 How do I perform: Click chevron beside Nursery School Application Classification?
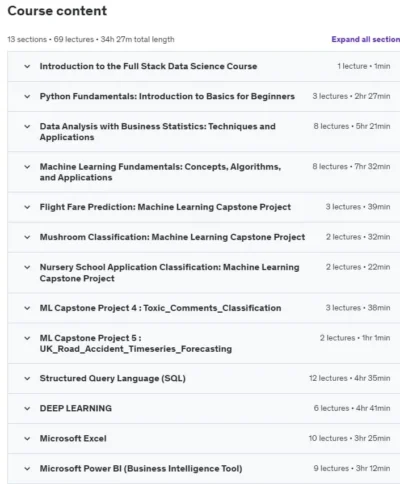tap(27, 267)
